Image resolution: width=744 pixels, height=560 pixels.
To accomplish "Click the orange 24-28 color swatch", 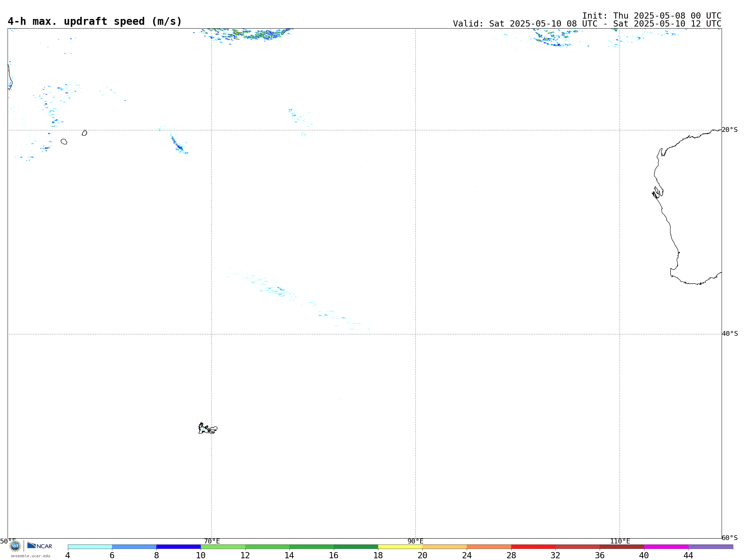I will [489, 547].
